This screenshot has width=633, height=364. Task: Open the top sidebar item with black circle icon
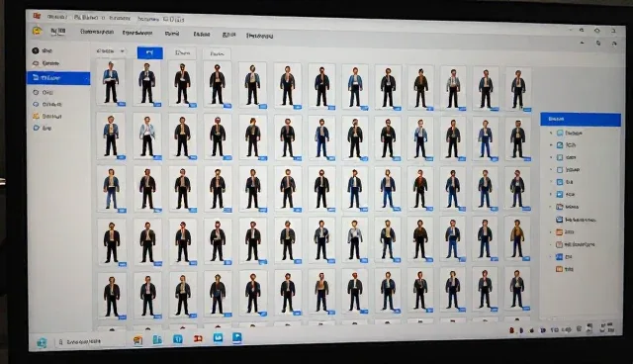[x=43, y=50]
